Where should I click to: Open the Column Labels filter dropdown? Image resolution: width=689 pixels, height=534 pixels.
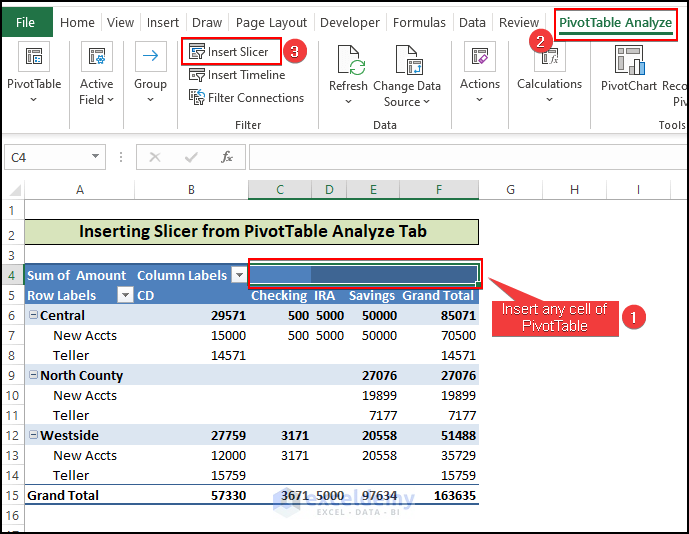239,275
